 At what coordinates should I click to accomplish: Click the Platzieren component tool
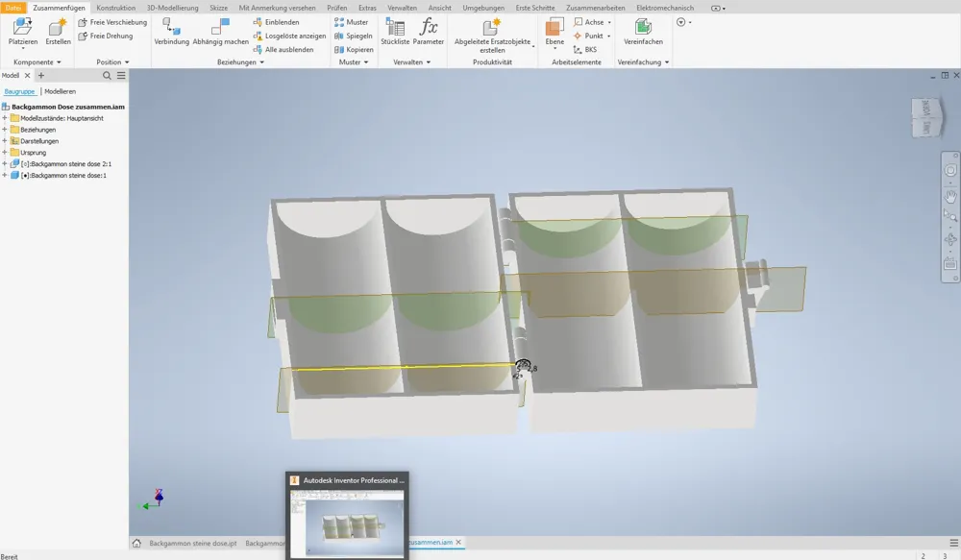[x=23, y=32]
